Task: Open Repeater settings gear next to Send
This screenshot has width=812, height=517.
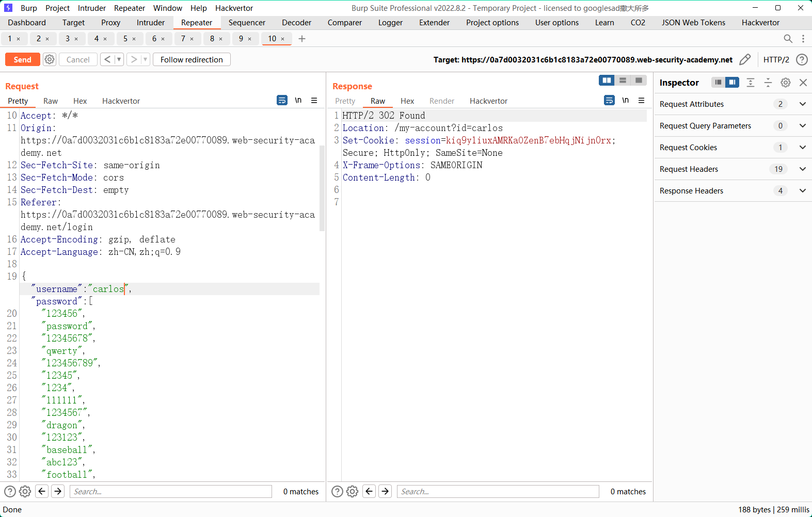Action: pyautogui.click(x=50, y=59)
